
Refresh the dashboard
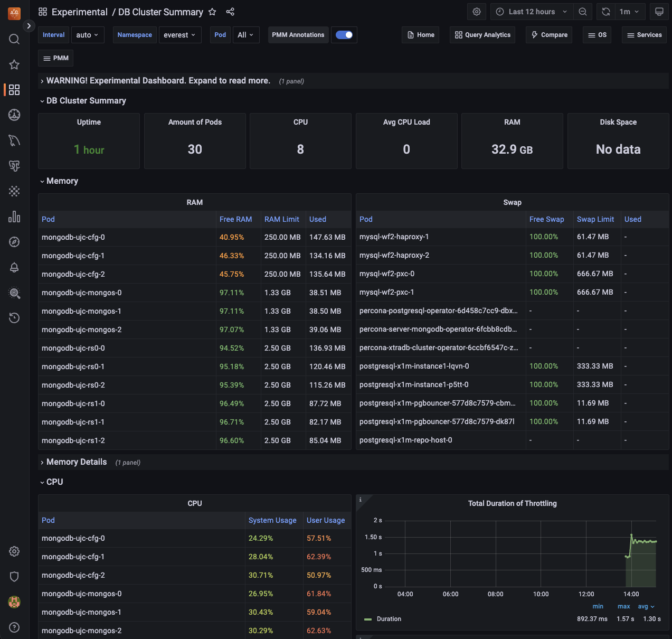[606, 12]
